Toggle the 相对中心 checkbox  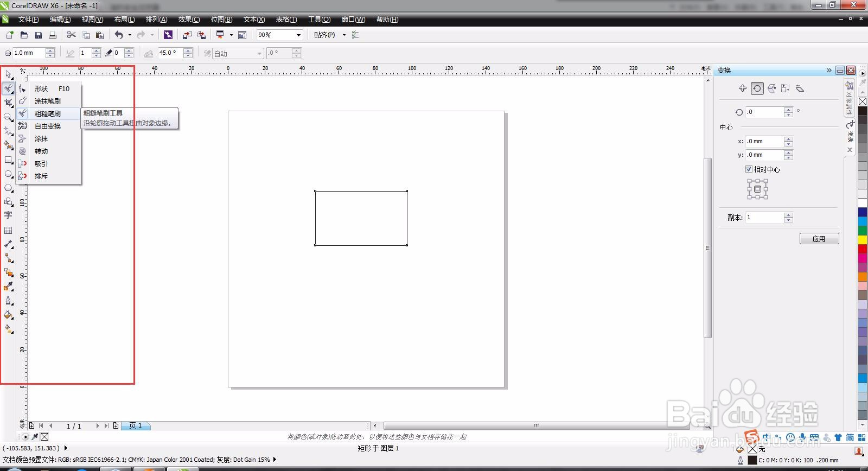pos(749,169)
